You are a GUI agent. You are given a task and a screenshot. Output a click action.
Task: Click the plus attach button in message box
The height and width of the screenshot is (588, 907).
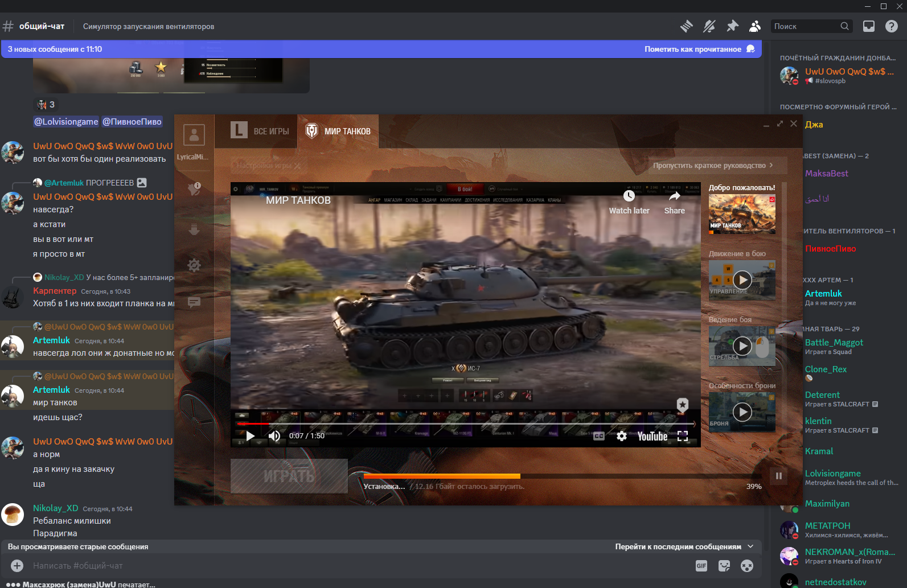17,566
